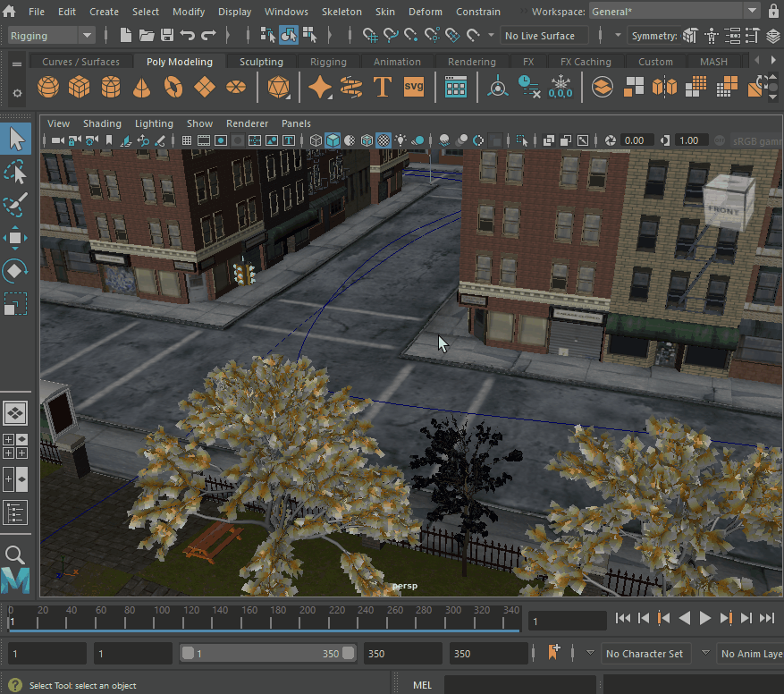This screenshot has width=784, height=694.
Task: Open the Rigging menu set dropdown
Action: [51, 36]
